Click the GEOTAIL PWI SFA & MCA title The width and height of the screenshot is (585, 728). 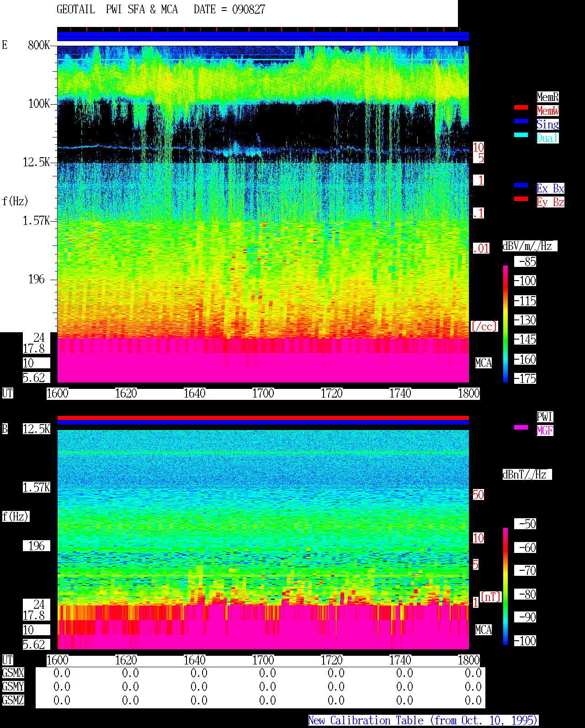[x=117, y=9]
